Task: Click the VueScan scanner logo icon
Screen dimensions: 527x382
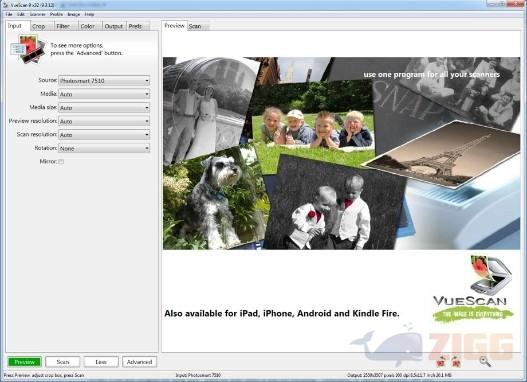Action: (491, 275)
